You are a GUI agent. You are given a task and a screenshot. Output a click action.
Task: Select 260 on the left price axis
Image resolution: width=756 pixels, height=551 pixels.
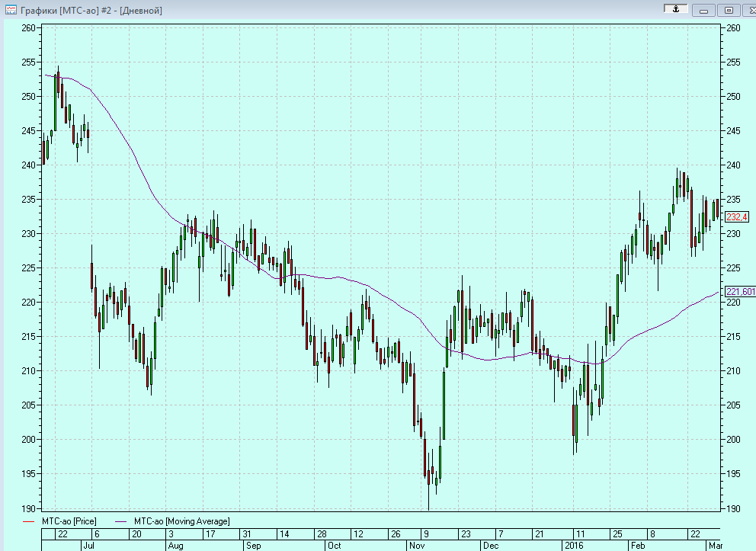tap(28, 28)
